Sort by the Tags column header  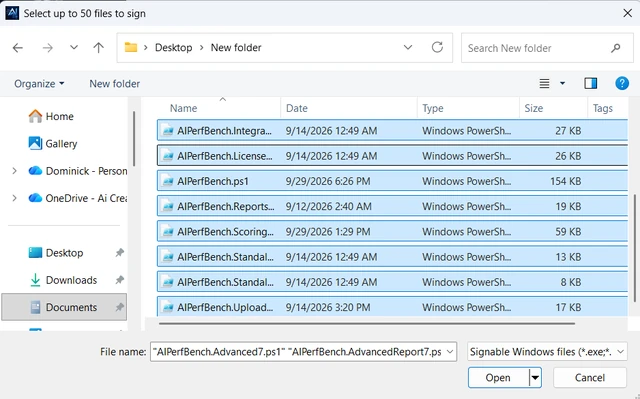tap(603, 109)
